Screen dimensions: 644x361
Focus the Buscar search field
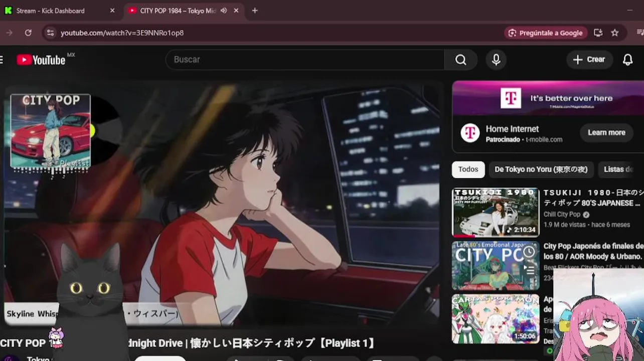click(x=305, y=60)
